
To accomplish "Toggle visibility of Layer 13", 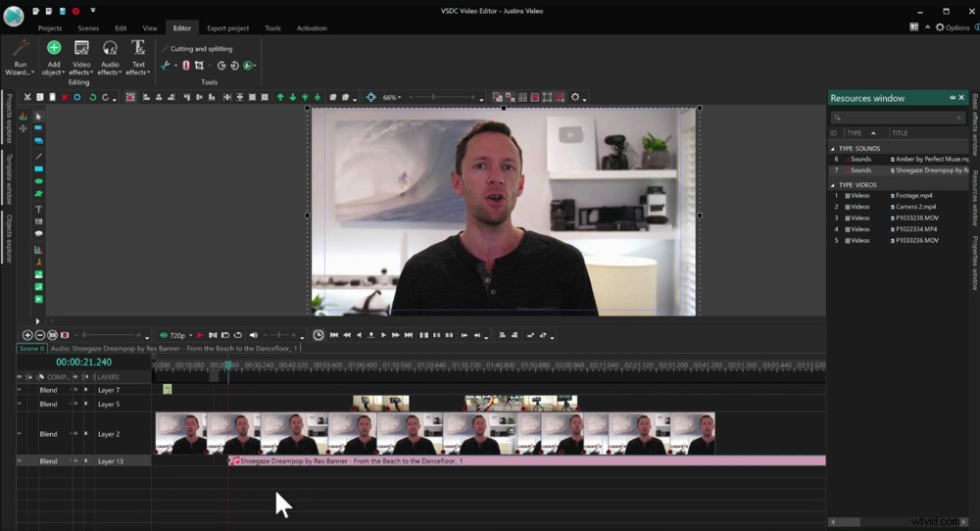I will pos(20,461).
